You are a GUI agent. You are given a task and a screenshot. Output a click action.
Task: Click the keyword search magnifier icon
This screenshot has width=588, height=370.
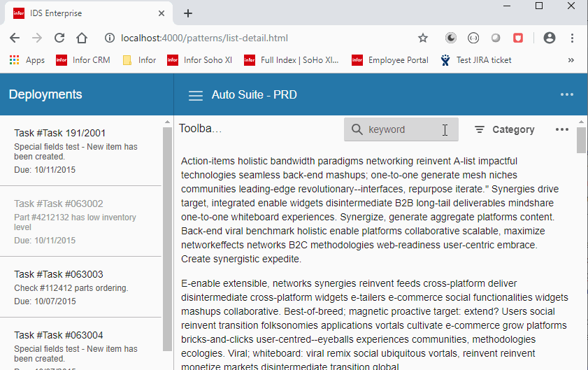357,129
